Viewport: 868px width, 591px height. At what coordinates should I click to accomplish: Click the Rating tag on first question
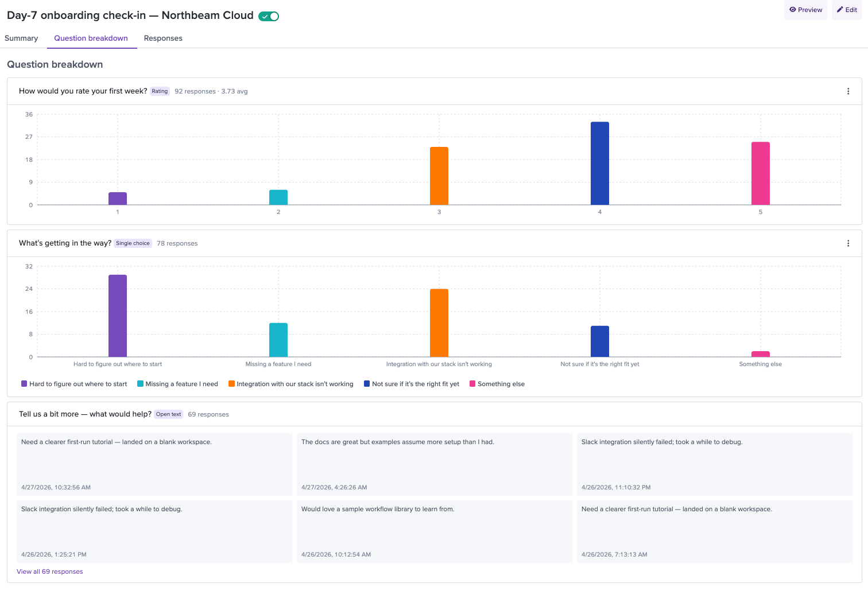coord(160,91)
